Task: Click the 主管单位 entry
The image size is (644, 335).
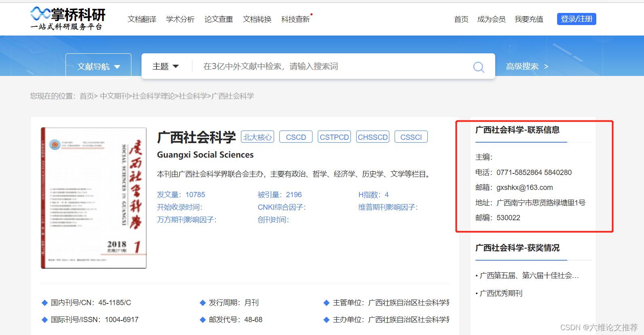Action: (x=391, y=303)
